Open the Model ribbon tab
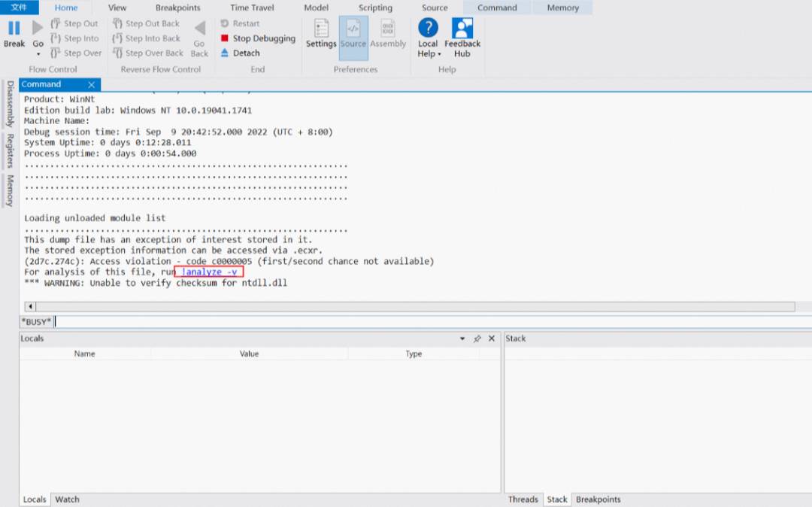Image resolution: width=812 pixels, height=507 pixels. point(316,8)
